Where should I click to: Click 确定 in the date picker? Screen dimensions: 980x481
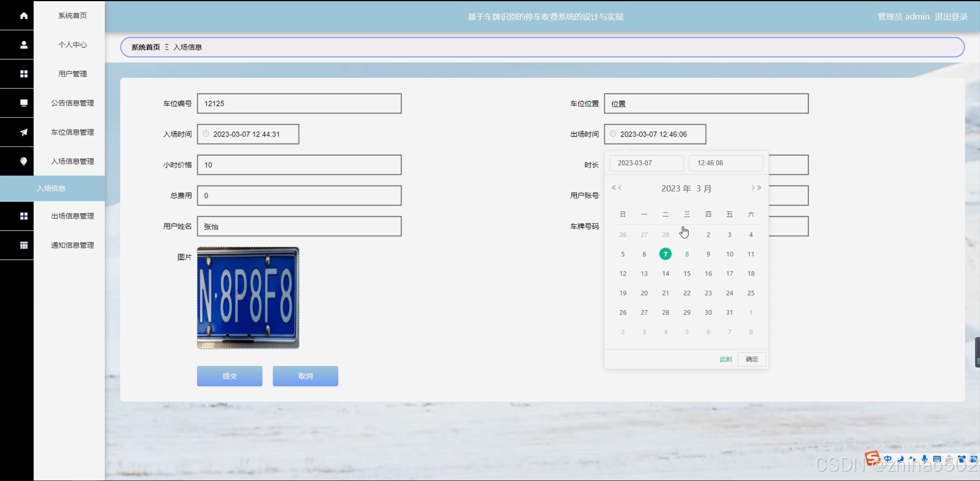point(752,359)
